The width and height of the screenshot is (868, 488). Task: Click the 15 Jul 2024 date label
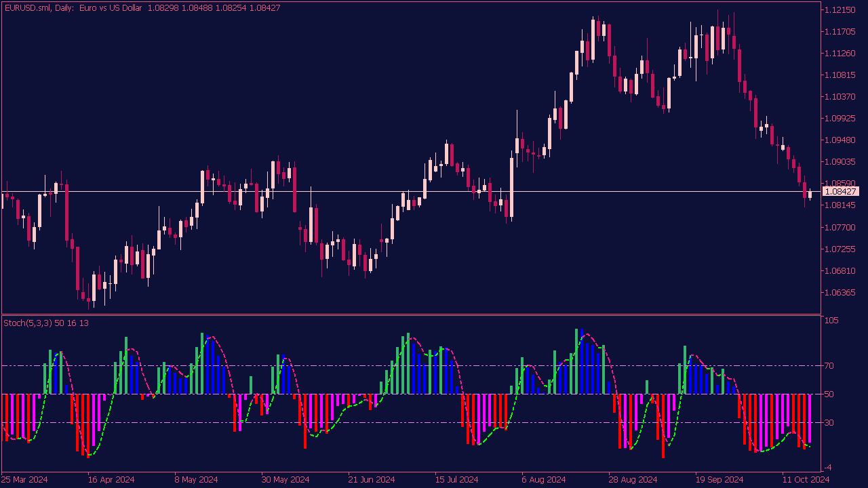(458, 479)
